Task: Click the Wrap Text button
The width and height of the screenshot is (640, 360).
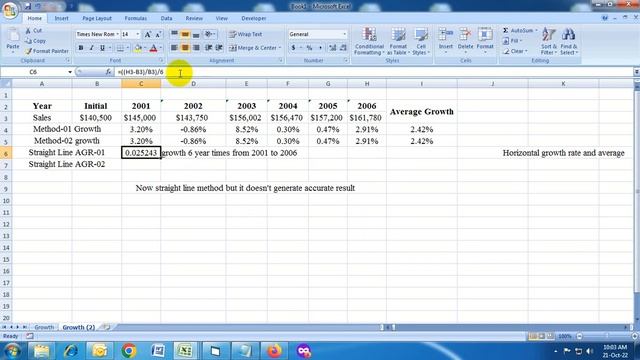Action: [x=246, y=34]
